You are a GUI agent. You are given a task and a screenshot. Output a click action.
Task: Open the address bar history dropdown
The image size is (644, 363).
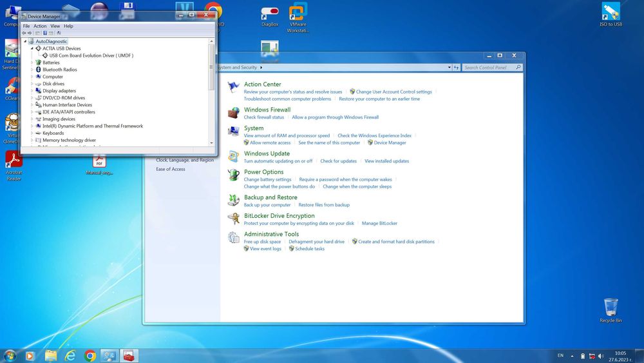point(450,67)
